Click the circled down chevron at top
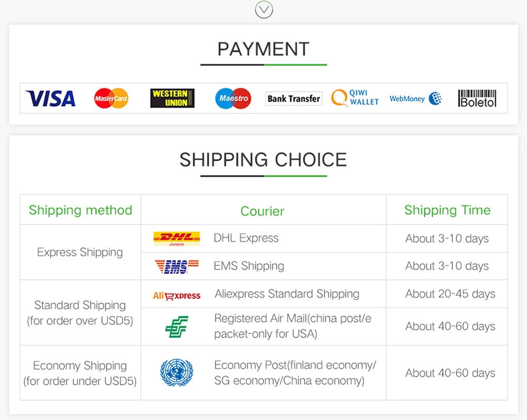Screen dimensions: 527x420 pos(264,9)
